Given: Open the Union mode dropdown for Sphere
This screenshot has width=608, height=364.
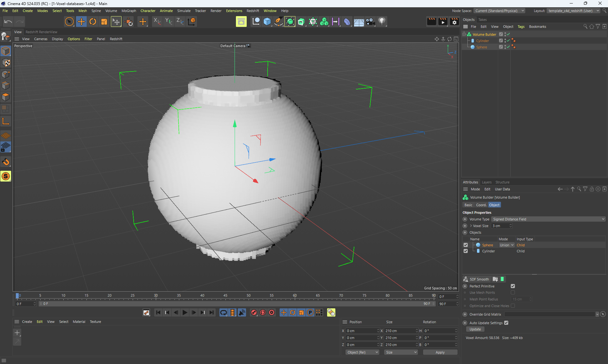Looking at the screenshot, I should [507, 245].
